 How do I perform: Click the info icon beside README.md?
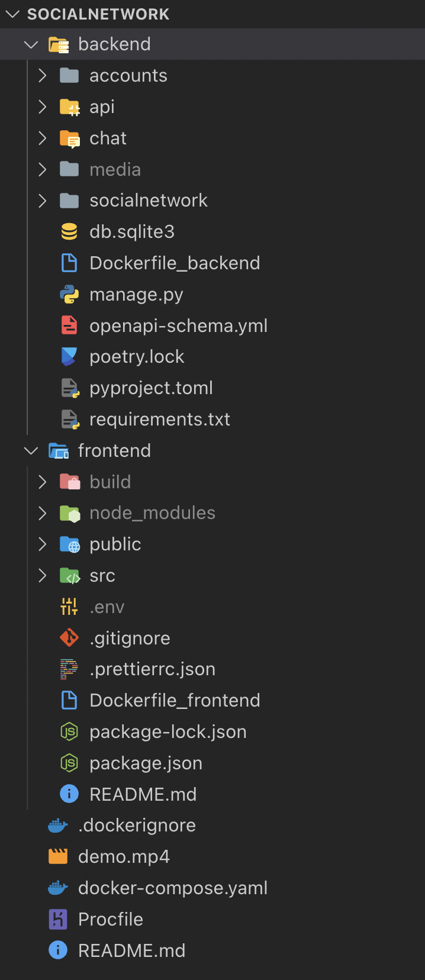(x=57, y=950)
